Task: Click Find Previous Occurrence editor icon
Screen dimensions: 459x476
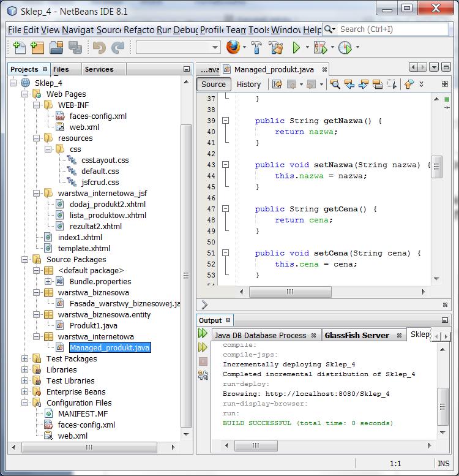Action: point(349,84)
